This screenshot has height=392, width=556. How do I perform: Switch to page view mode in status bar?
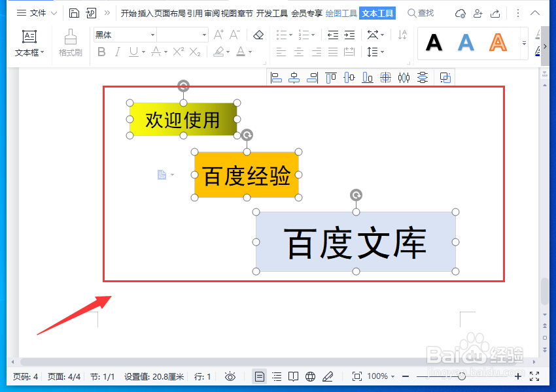coord(259,376)
